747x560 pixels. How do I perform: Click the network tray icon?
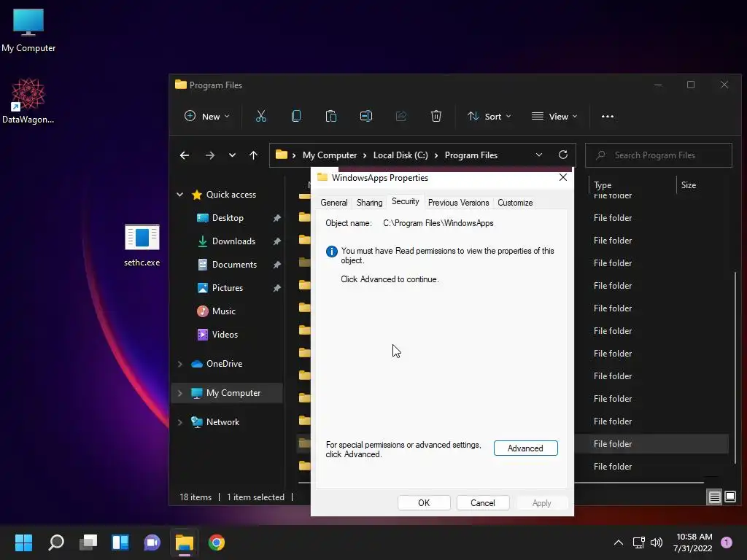pos(638,542)
